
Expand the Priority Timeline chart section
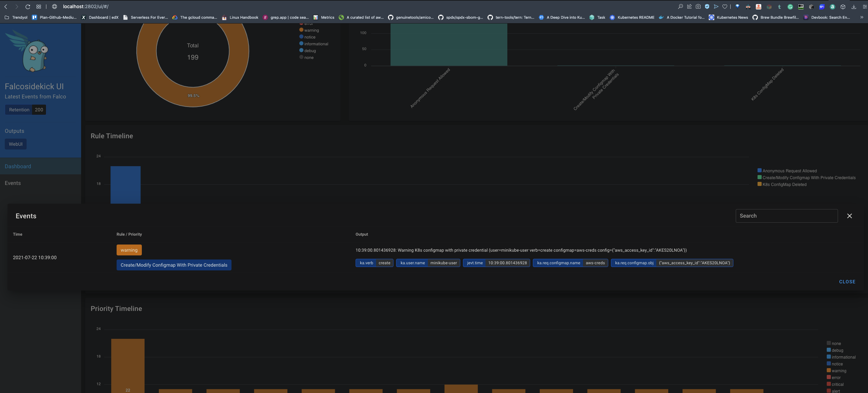pyautogui.click(x=116, y=309)
